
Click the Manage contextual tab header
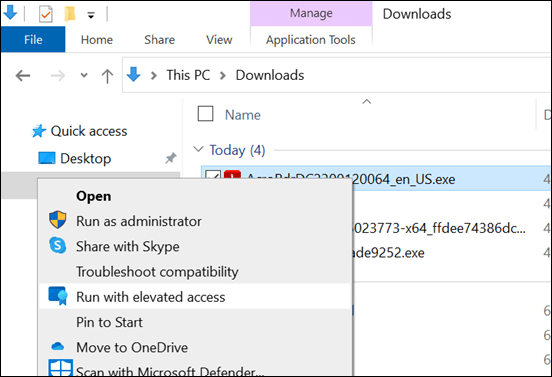pyautogui.click(x=311, y=13)
